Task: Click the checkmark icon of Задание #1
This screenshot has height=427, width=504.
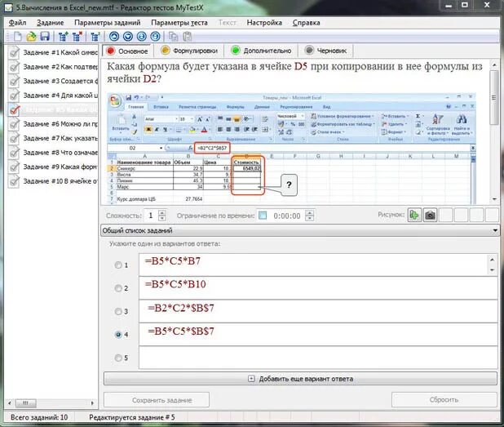Action: pyautogui.click(x=14, y=52)
